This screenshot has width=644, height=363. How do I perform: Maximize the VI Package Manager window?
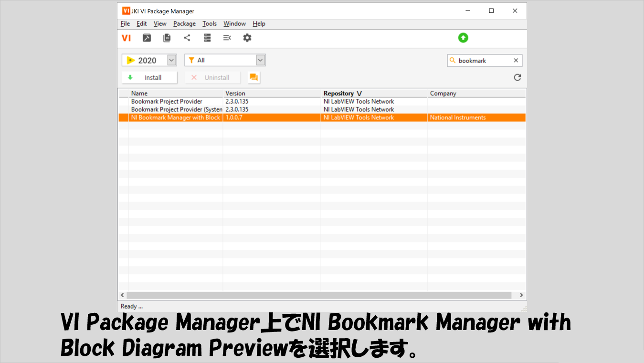point(491,11)
